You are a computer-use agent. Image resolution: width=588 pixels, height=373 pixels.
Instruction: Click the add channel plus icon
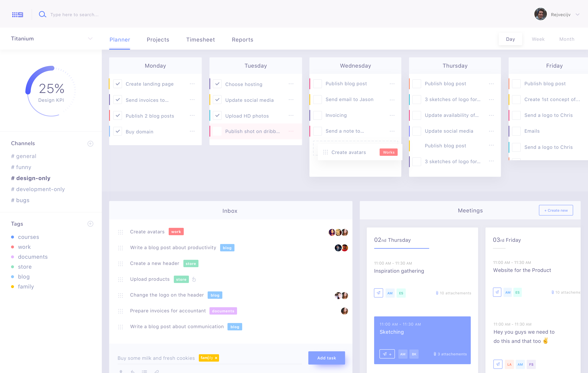(90, 143)
